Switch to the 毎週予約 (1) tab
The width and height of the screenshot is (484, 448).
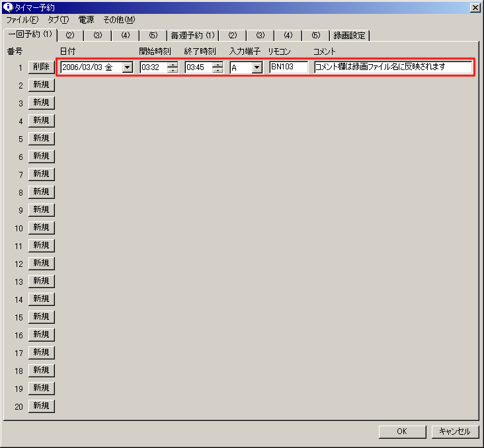[192, 35]
